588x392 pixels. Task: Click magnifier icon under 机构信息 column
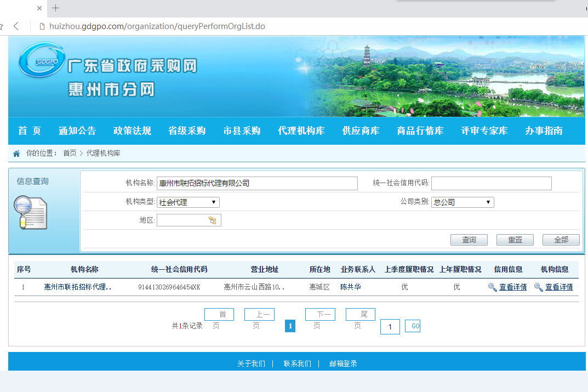coord(538,287)
